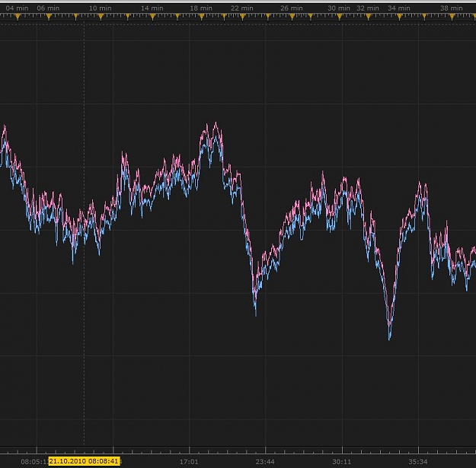Click the 35:34 time axis label
476x468 pixels.
417,462
